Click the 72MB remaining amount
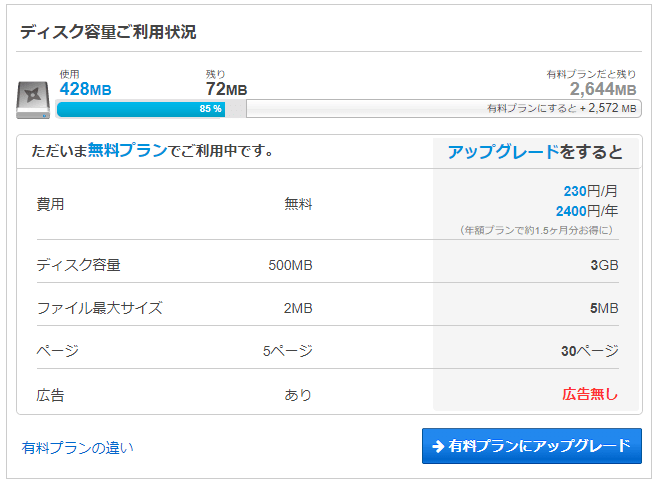 tap(226, 89)
